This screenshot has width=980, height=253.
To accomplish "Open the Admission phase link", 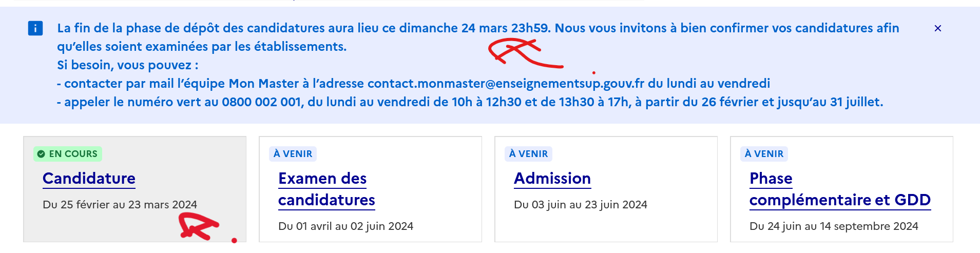I will click(552, 178).
